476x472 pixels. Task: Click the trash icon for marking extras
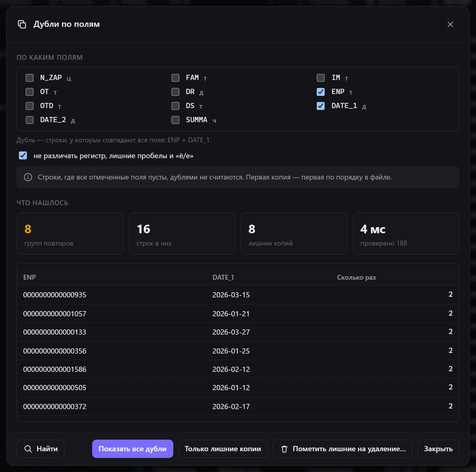pos(284,449)
